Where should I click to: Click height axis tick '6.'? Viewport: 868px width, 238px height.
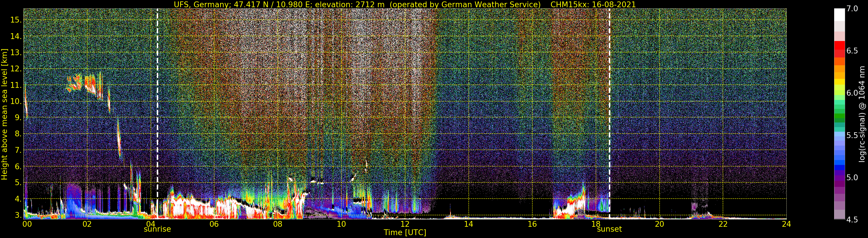(x=18, y=167)
